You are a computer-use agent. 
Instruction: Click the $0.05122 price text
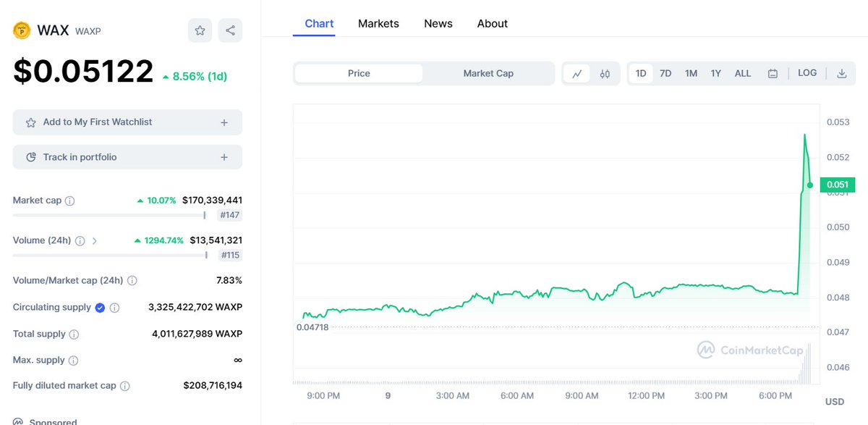[83, 71]
